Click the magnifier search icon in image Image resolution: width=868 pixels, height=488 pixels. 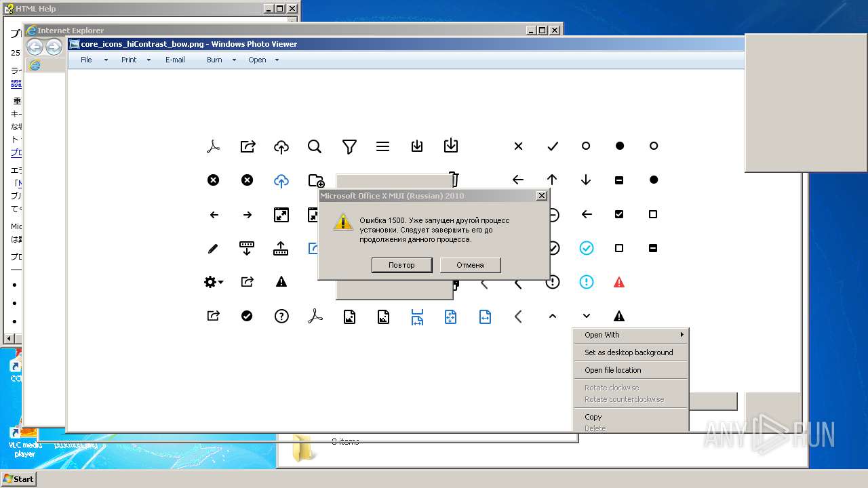coord(315,146)
